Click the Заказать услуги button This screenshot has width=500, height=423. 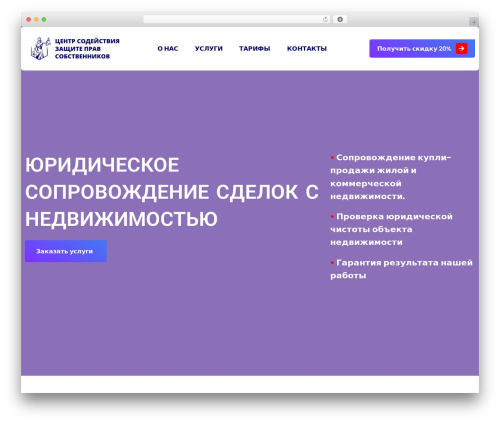pos(66,251)
